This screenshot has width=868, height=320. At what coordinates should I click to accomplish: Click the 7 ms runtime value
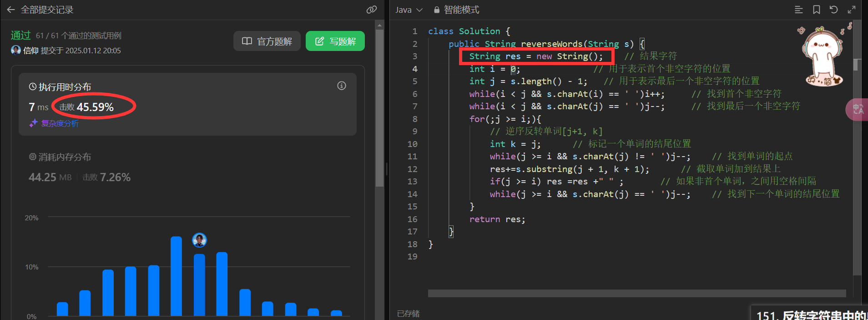pyautogui.click(x=38, y=107)
